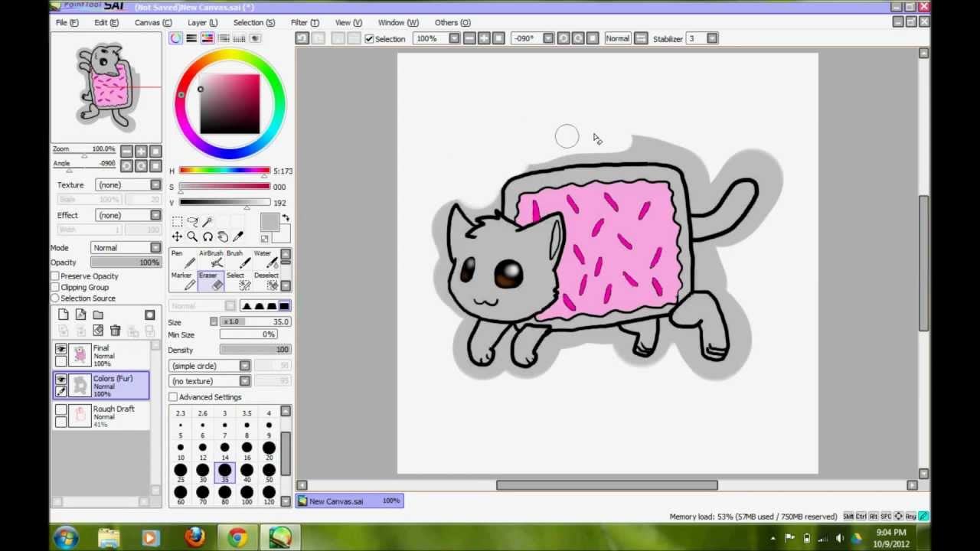Undo using the toolbar arrow
980x551 pixels.
[x=302, y=38]
